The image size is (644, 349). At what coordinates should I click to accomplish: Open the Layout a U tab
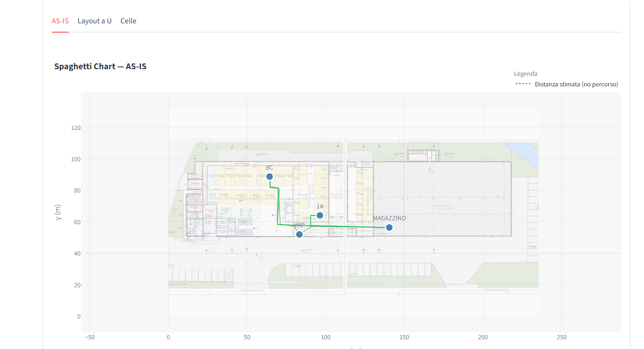[x=95, y=21]
